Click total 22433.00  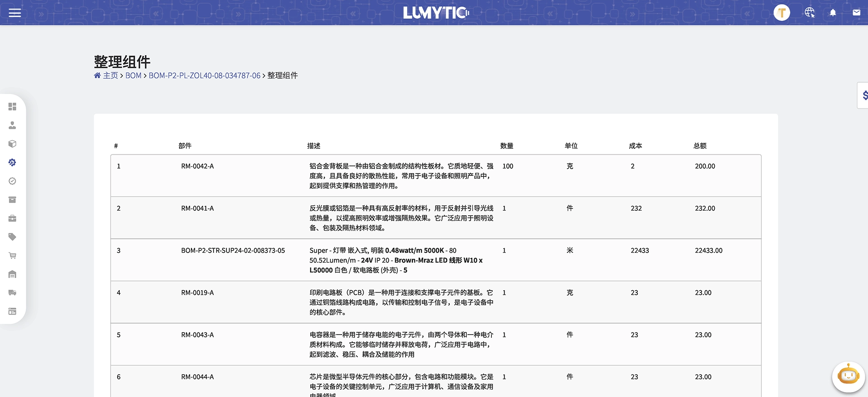(x=708, y=250)
